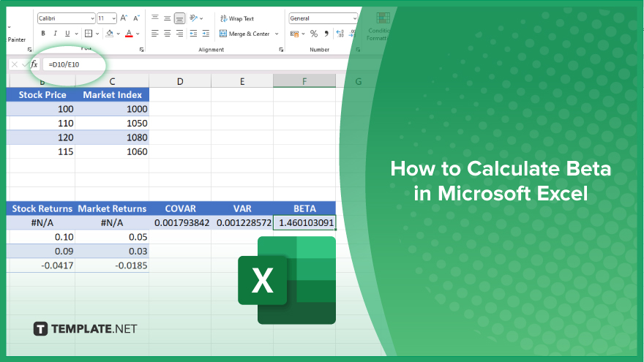Apply the Percent Style format

click(x=314, y=34)
